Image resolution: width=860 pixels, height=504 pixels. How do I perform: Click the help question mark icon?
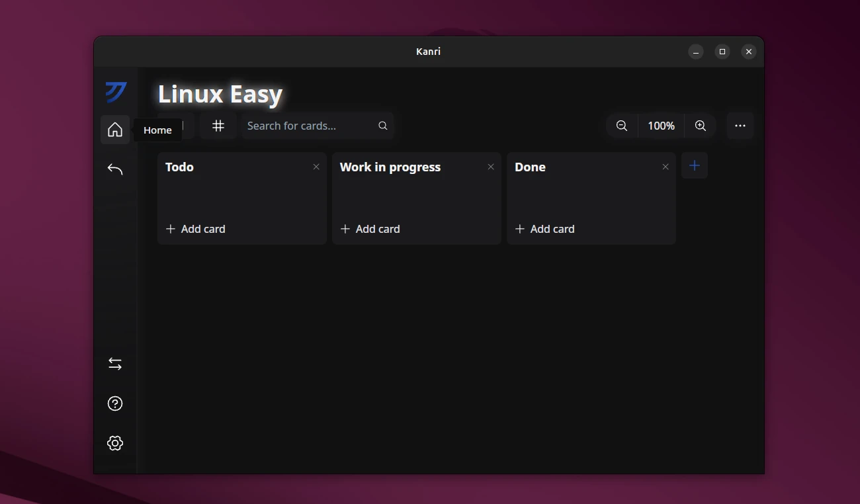tap(115, 403)
